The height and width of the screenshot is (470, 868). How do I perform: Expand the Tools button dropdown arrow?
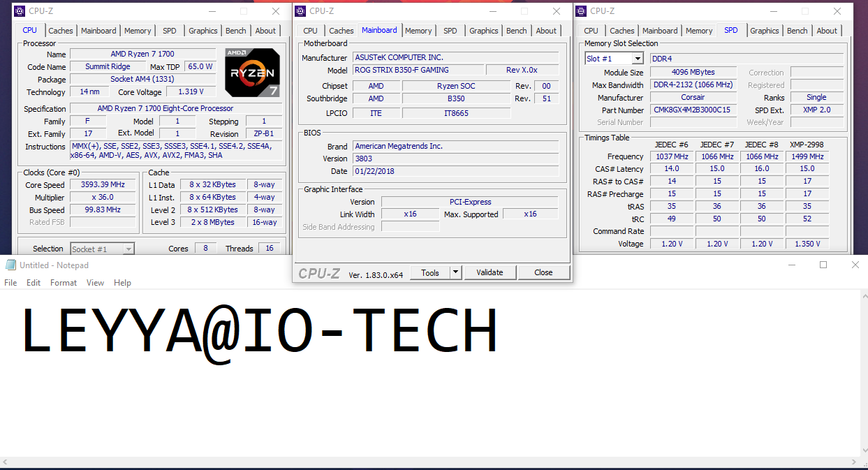pos(455,273)
